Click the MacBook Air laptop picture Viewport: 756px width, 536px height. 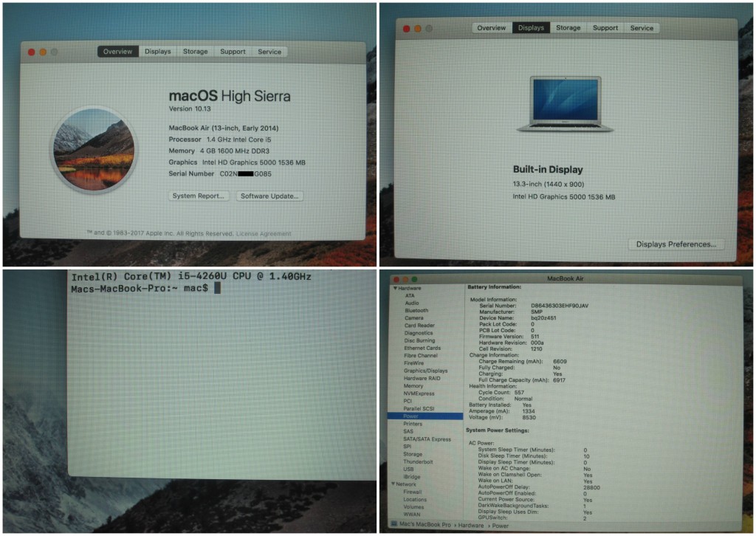tap(565, 103)
